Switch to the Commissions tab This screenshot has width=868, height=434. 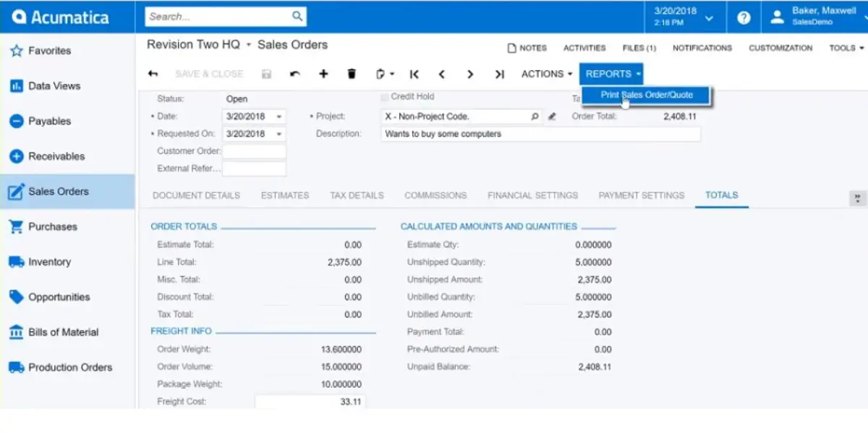pyautogui.click(x=435, y=195)
